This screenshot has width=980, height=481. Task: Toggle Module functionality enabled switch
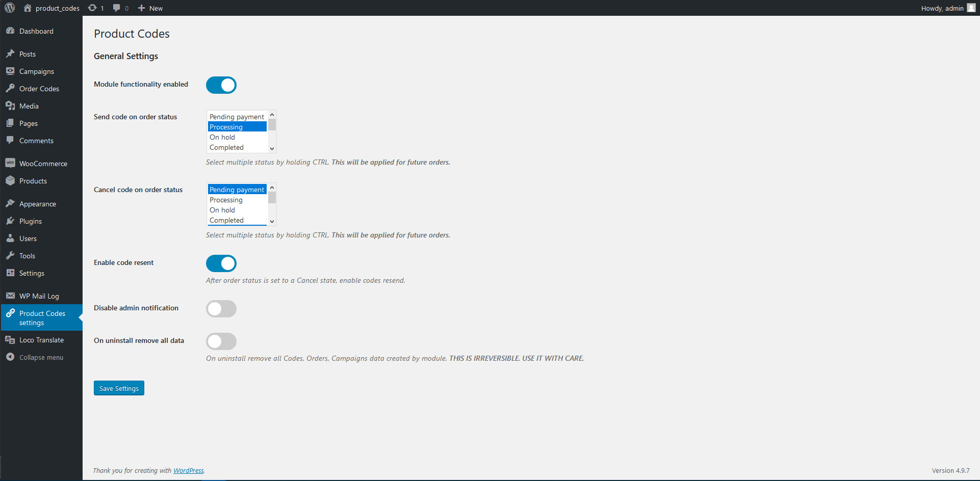[221, 85]
